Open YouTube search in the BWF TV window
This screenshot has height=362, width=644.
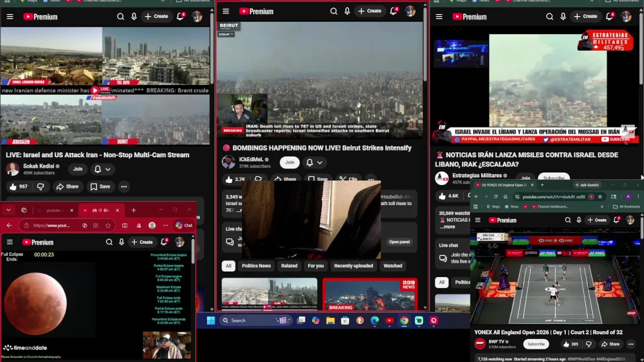coord(568,220)
